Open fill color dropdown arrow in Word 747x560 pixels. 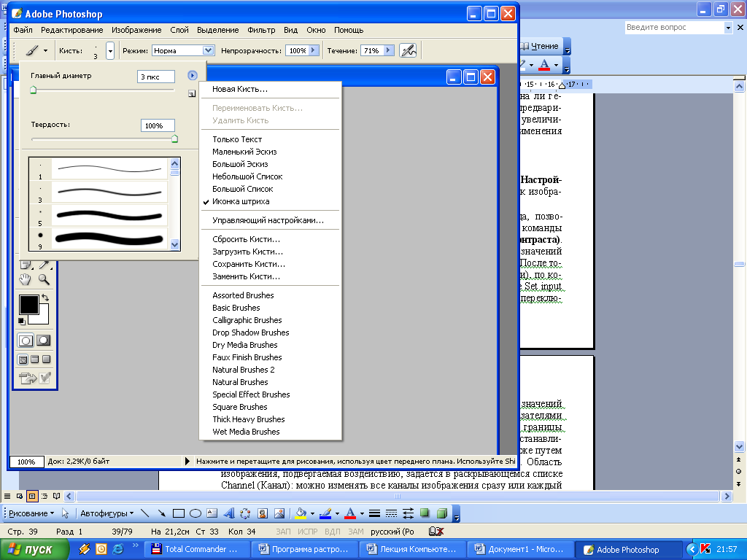point(312,513)
